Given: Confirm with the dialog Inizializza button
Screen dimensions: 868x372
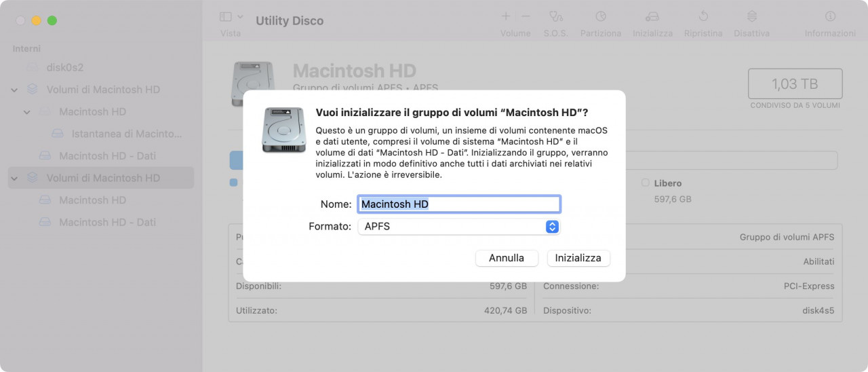Looking at the screenshot, I should point(578,258).
